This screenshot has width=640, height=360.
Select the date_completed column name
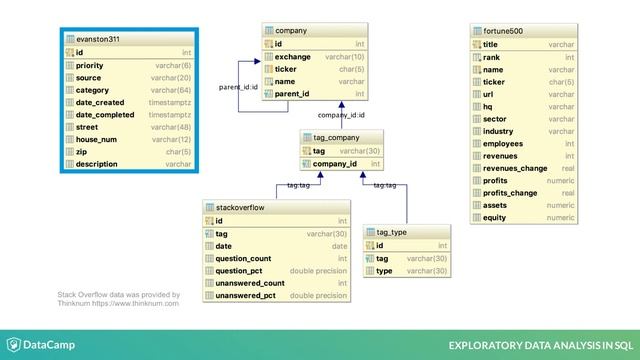(x=105, y=115)
